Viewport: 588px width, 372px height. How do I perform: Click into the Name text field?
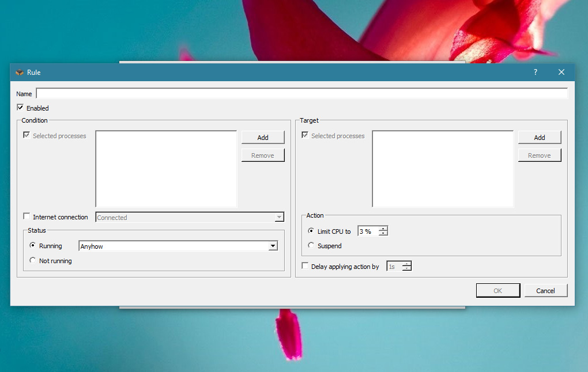pyautogui.click(x=301, y=93)
